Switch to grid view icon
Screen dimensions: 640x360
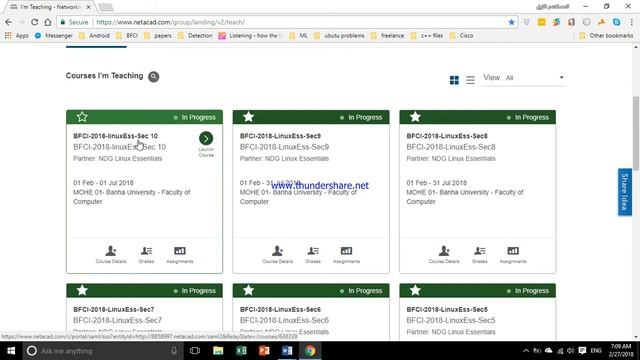pyautogui.click(x=454, y=80)
